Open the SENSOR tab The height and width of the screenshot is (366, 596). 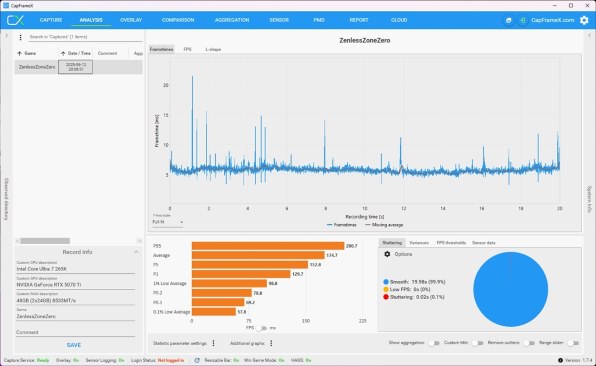pyautogui.click(x=279, y=20)
